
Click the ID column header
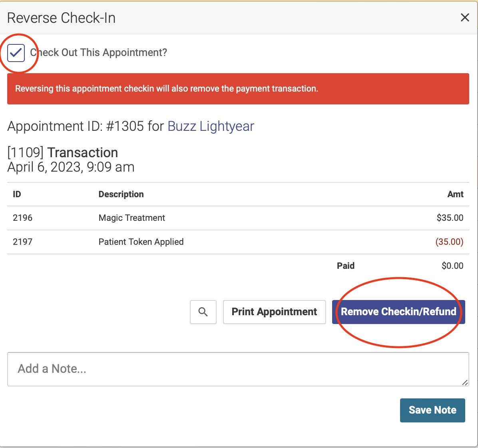tap(17, 194)
